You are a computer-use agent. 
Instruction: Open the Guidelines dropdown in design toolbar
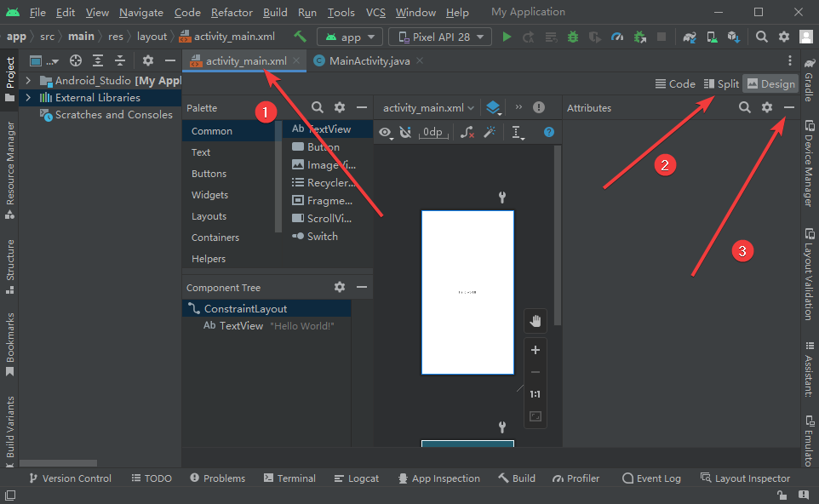[518, 133]
